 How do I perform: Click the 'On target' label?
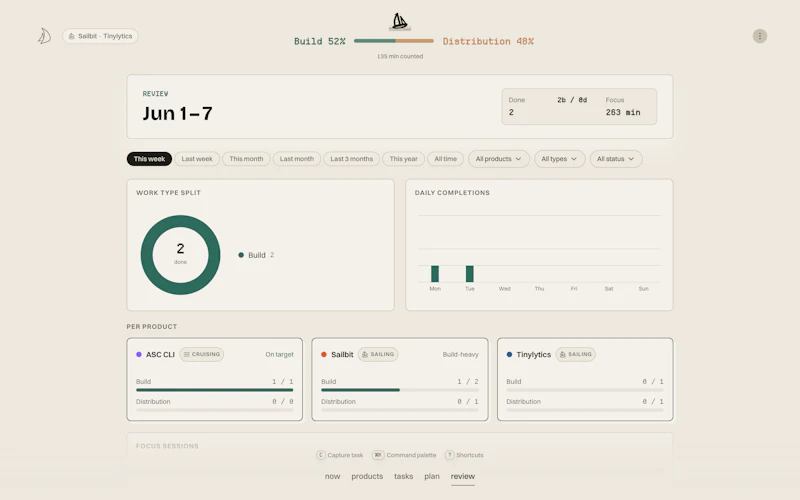point(279,354)
